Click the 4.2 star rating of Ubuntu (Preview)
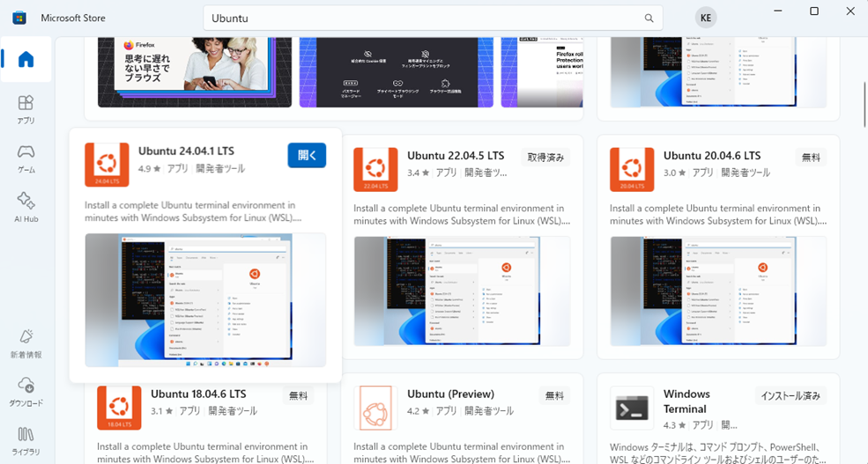 pos(419,411)
